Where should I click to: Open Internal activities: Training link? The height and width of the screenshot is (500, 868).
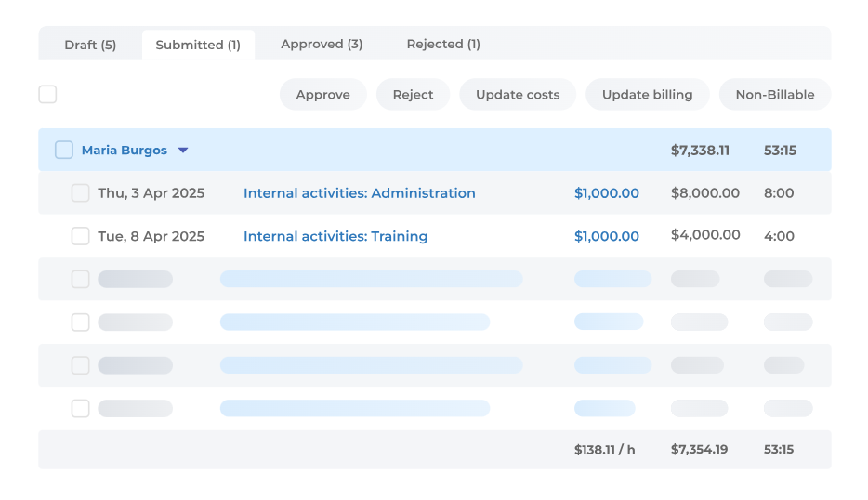pos(335,236)
